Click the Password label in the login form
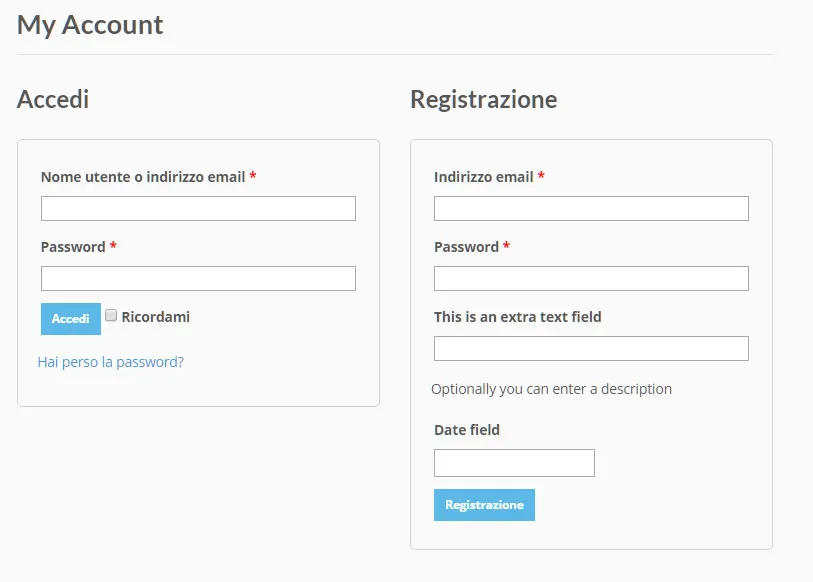 (x=73, y=247)
